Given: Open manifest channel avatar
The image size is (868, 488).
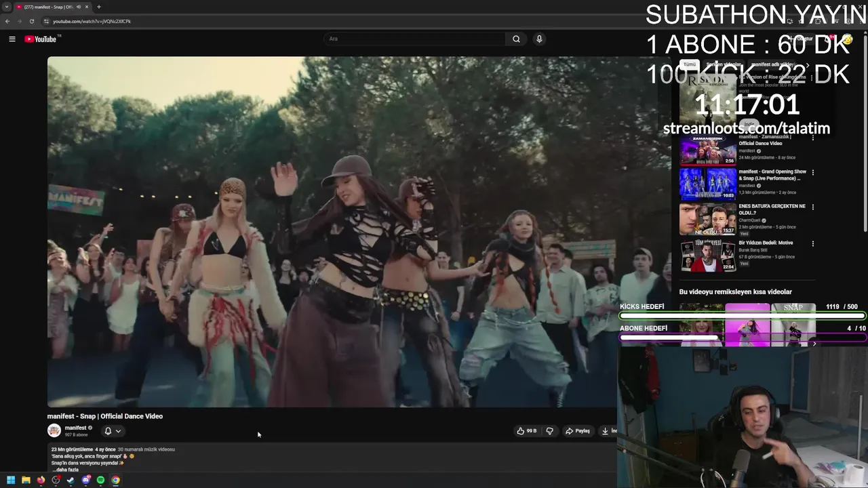Looking at the screenshot, I should [54, 430].
